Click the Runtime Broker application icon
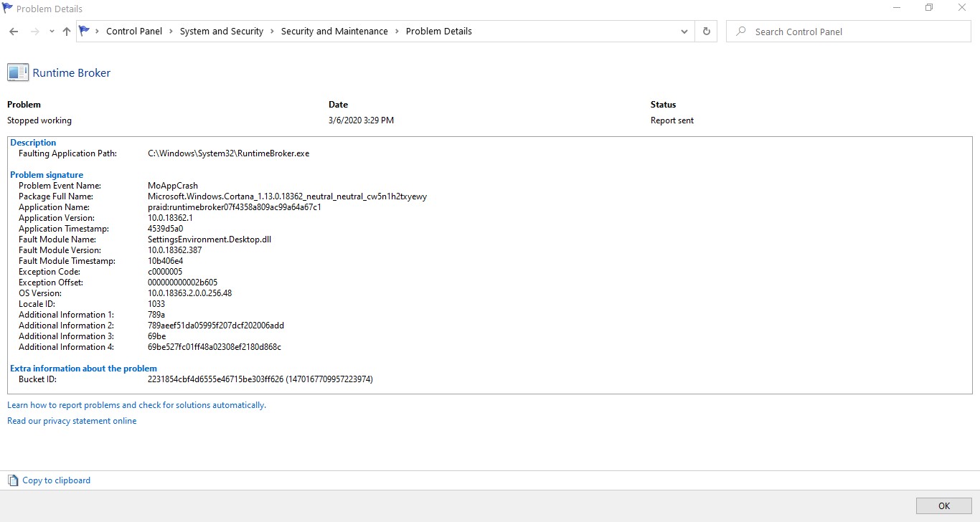Image resolution: width=980 pixels, height=522 pixels. pyautogui.click(x=18, y=72)
